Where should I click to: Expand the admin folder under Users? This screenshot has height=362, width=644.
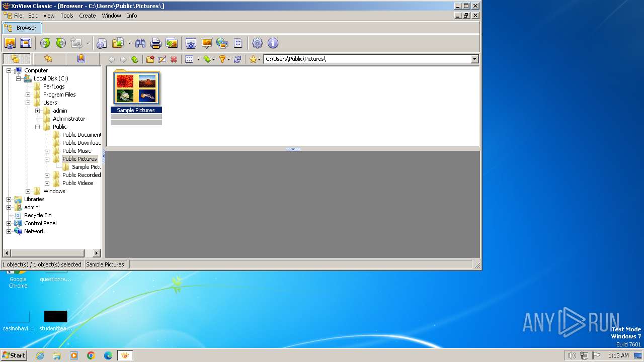[38, 111]
